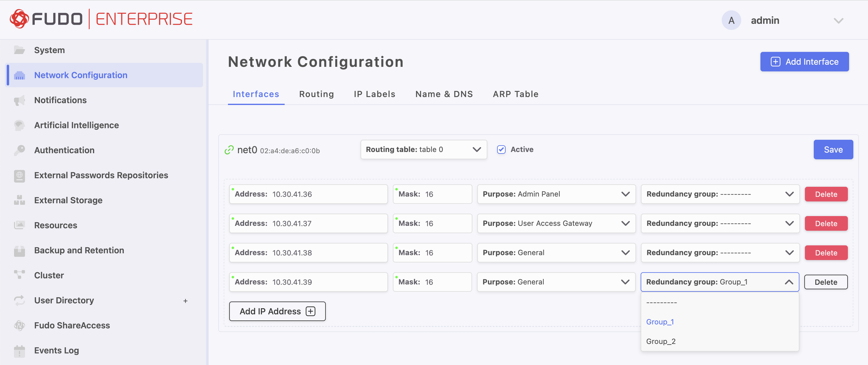Click the Resources sidebar icon
868x365 pixels.
(x=20, y=225)
